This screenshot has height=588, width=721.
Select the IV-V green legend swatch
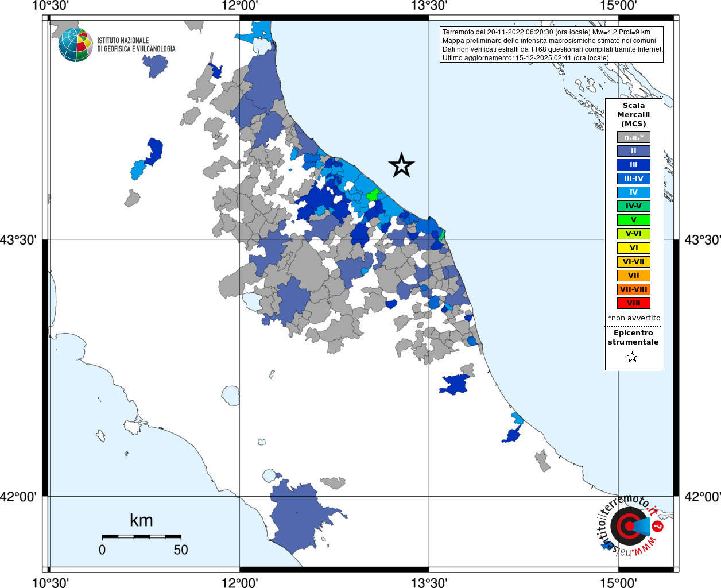click(x=634, y=206)
